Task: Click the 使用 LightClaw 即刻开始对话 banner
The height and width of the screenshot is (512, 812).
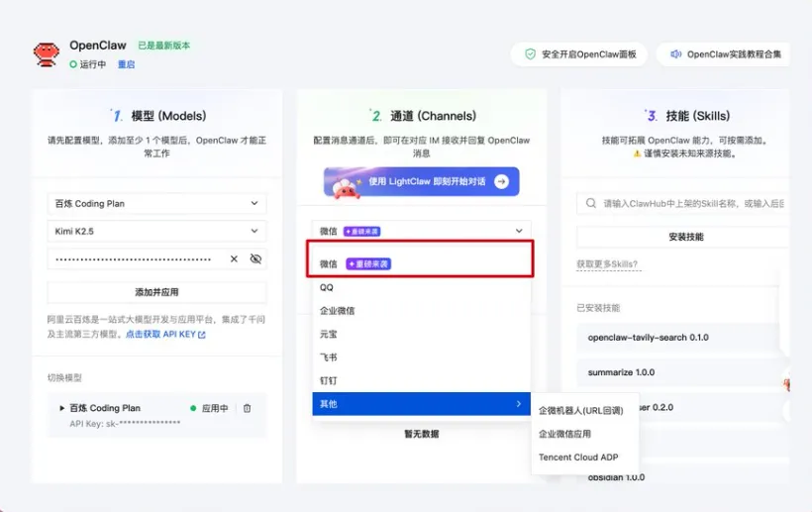Action: click(x=422, y=181)
